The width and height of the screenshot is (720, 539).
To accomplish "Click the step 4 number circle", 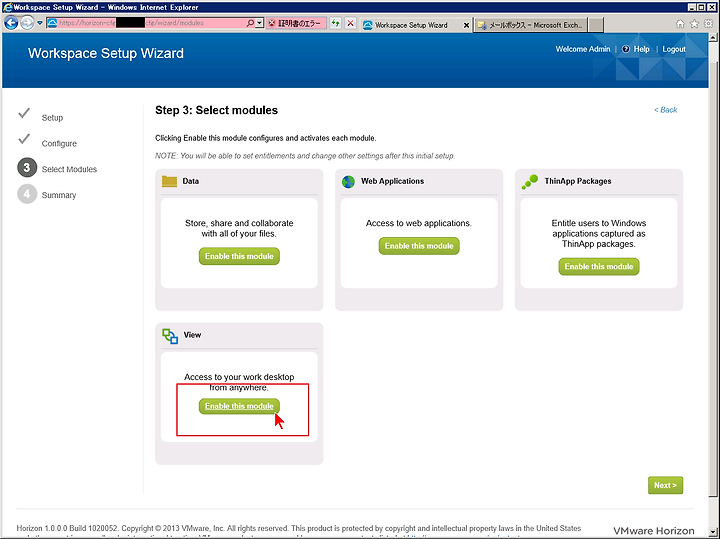I will click(x=27, y=194).
